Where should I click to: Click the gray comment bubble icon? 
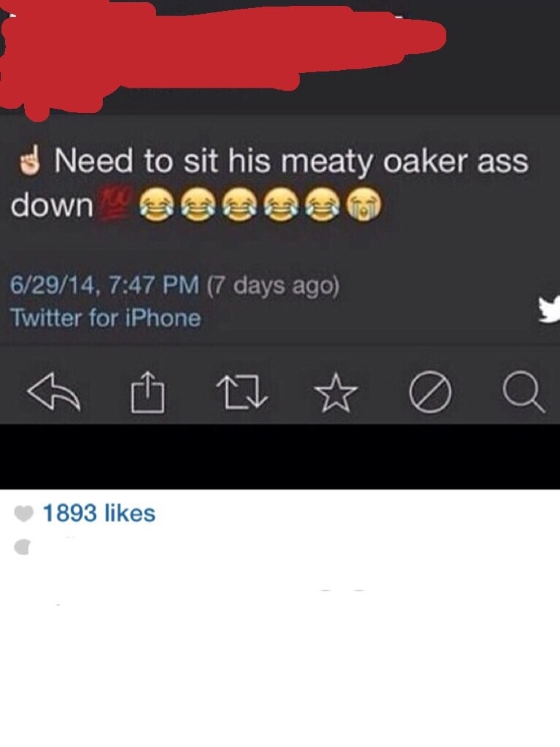(x=21, y=546)
